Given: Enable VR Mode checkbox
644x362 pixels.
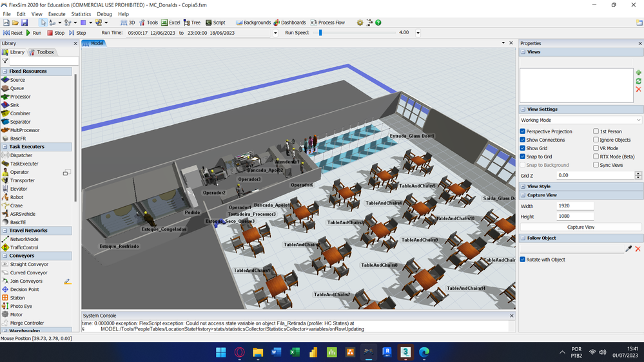Looking at the screenshot, I should click(x=596, y=148).
